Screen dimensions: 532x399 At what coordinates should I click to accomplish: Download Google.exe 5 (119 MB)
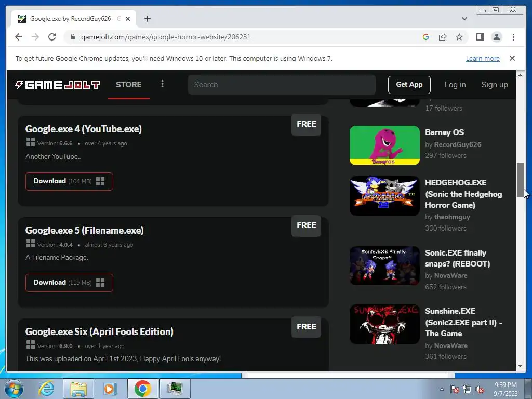69,282
